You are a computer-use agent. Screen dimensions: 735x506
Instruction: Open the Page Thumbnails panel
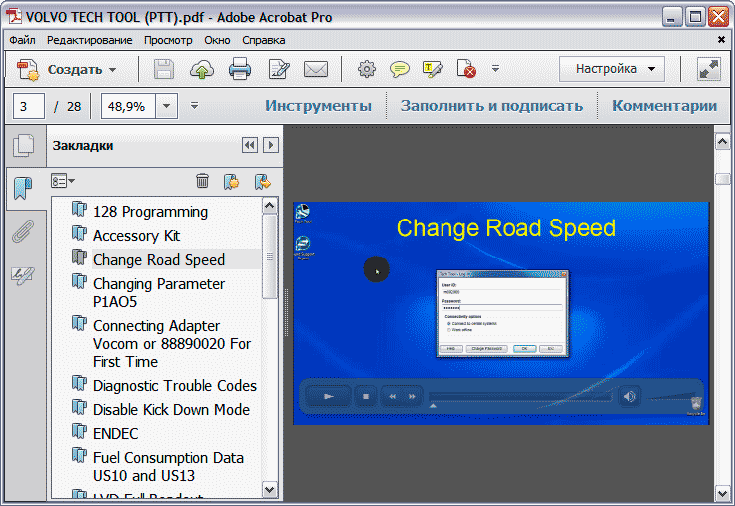tap(22, 146)
